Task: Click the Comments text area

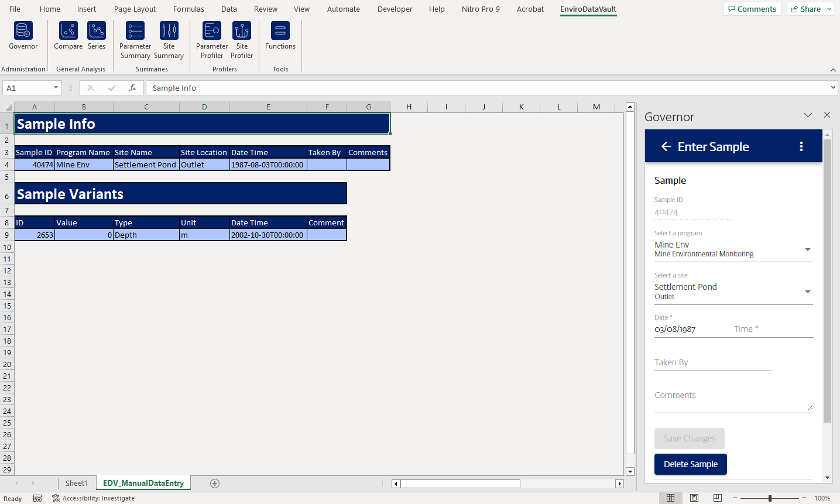Action: 733,400
